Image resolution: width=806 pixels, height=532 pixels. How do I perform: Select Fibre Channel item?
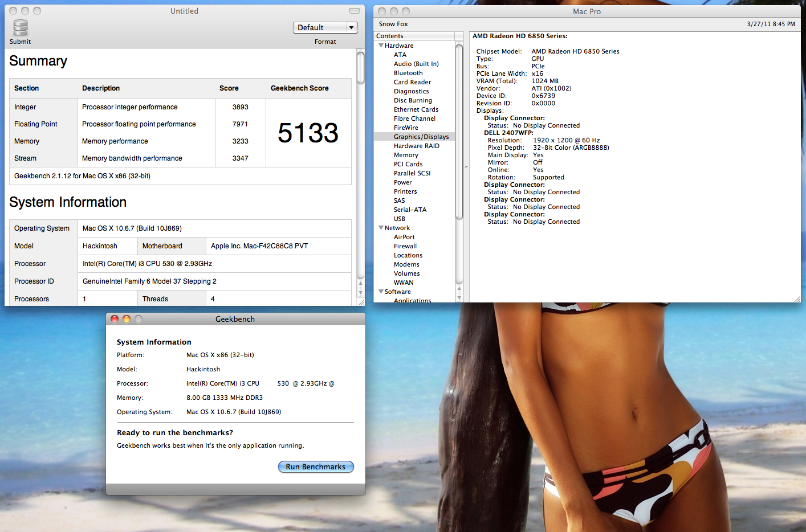click(414, 118)
